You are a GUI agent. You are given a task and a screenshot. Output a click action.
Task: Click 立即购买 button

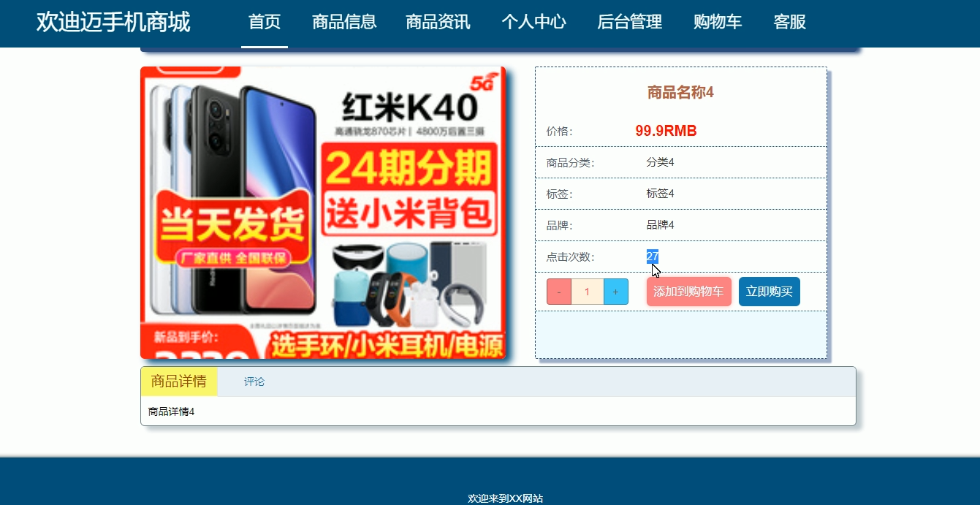(769, 292)
